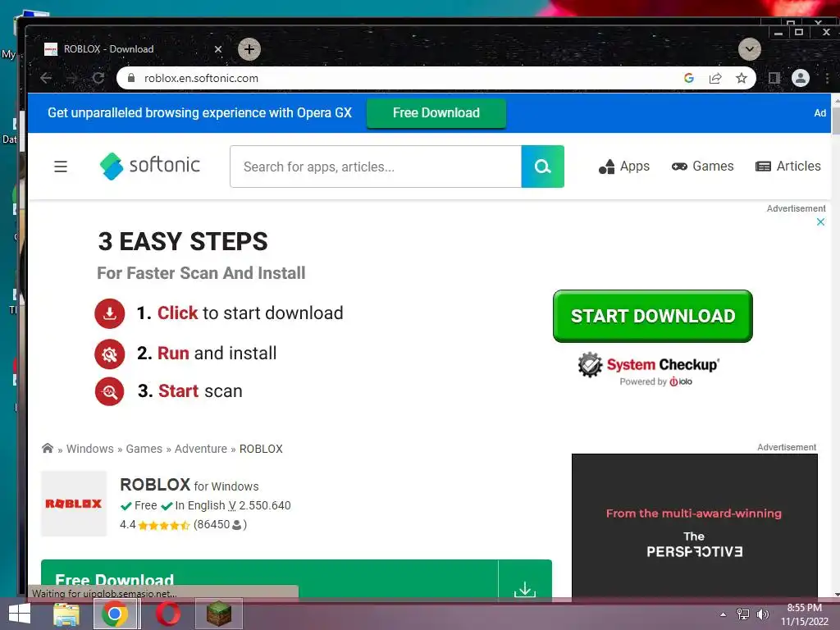Viewport: 840px width, 630px height.
Task: Open a new browser tab
Action: click(x=249, y=49)
